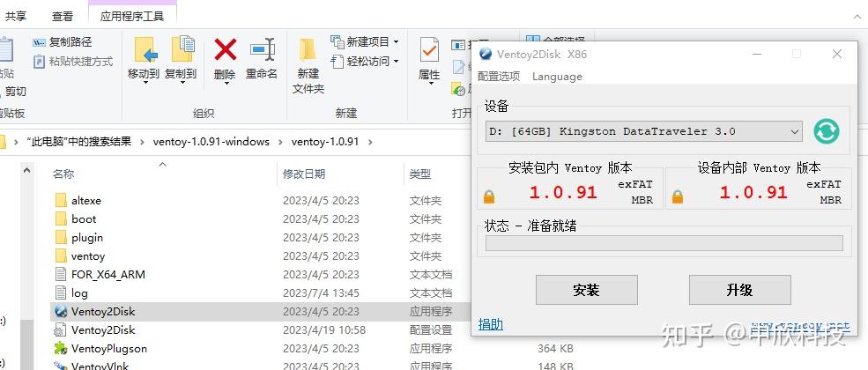This screenshot has width=868, height=370.
Task: Click the 复制路径 copy path icon
Action: [39, 42]
